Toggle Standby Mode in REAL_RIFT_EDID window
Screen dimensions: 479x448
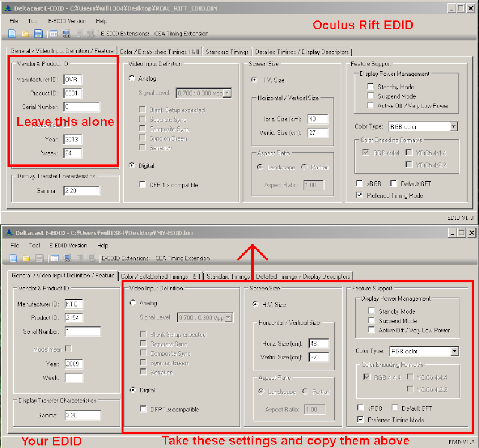click(371, 86)
